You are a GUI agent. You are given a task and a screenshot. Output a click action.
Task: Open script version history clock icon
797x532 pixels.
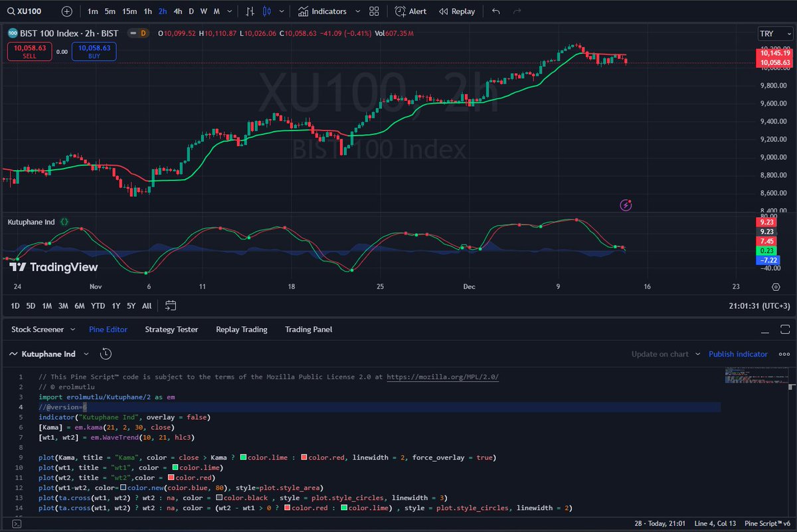coord(106,354)
